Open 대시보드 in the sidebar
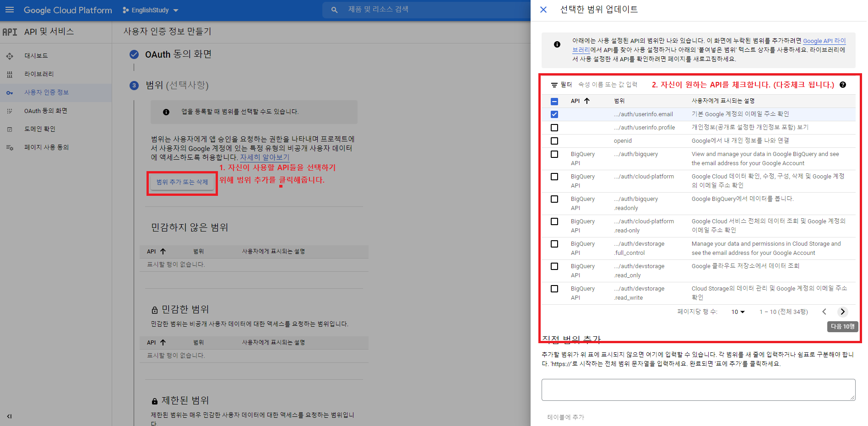 [36, 56]
